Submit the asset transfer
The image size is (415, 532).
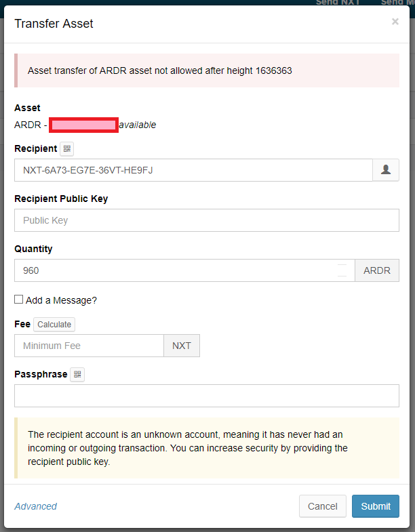(x=376, y=506)
